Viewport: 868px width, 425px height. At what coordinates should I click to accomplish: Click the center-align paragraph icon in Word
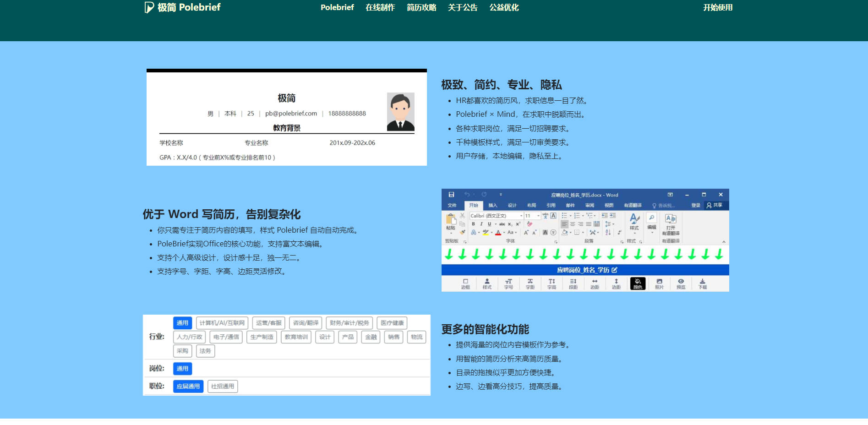pyautogui.click(x=573, y=224)
